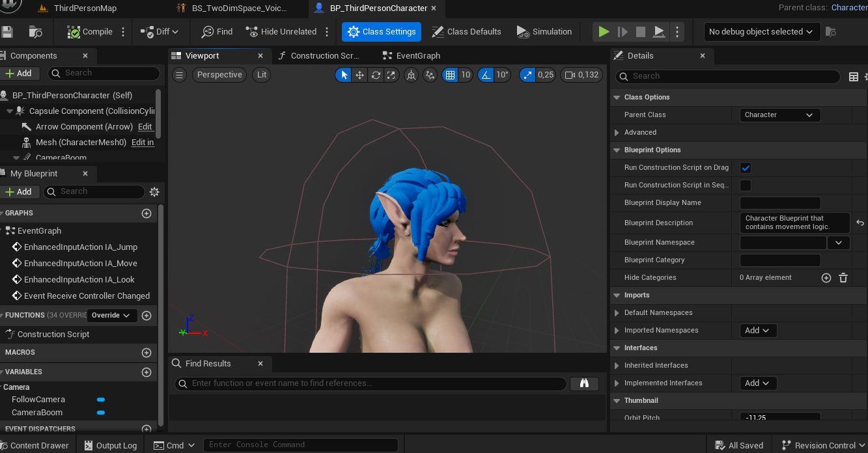Image resolution: width=868 pixels, height=453 pixels.
Task: Open viewport hamburger options menu
Action: coord(180,75)
